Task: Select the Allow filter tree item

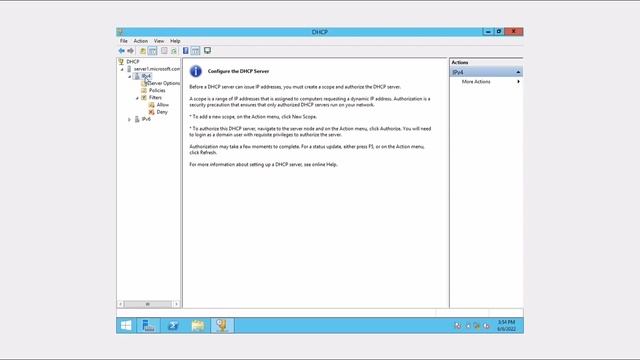Action: click(x=162, y=105)
